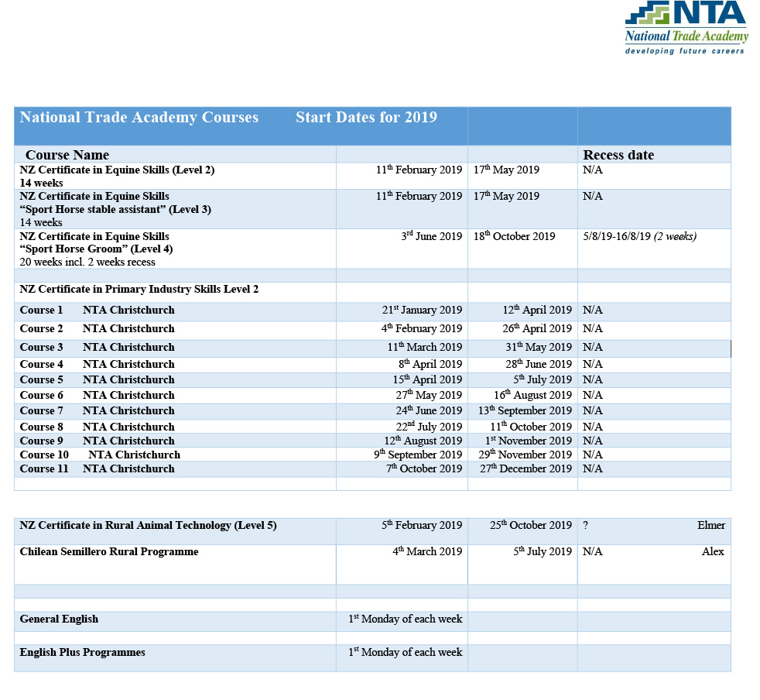Click '27th May 2019' start date
Image resolution: width=760 pixels, height=700 pixels.
pos(429,395)
